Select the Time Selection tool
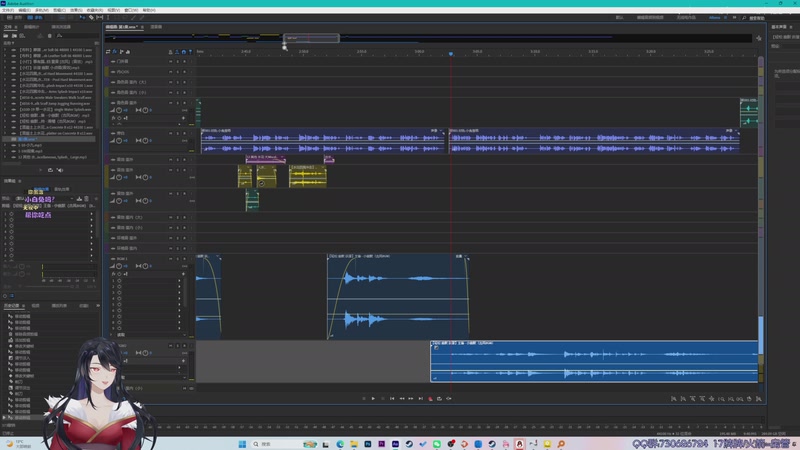The width and height of the screenshot is (800, 450). [x=108, y=17]
